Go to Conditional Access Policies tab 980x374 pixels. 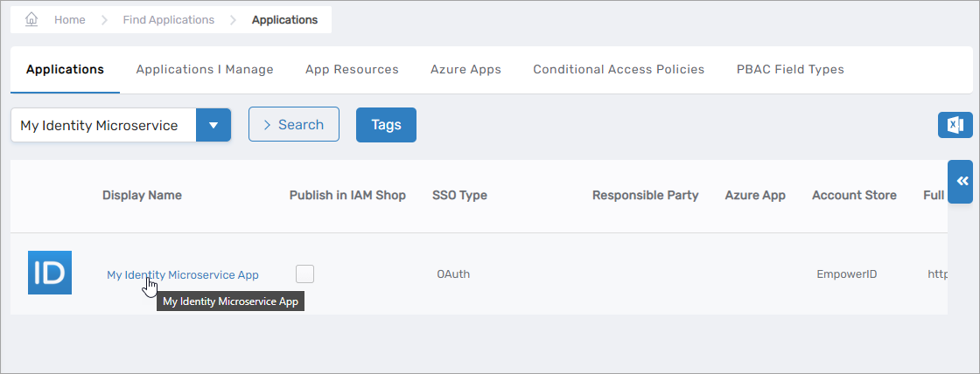(x=619, y=69)
